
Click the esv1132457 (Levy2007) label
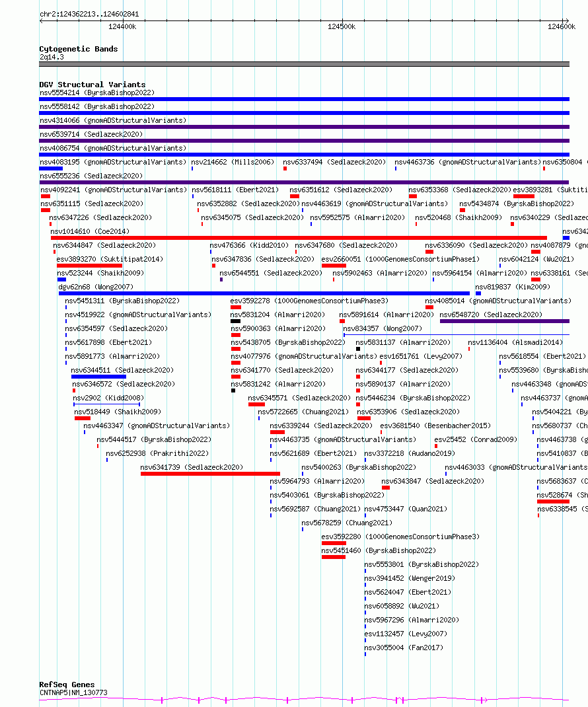click(406, 634)
